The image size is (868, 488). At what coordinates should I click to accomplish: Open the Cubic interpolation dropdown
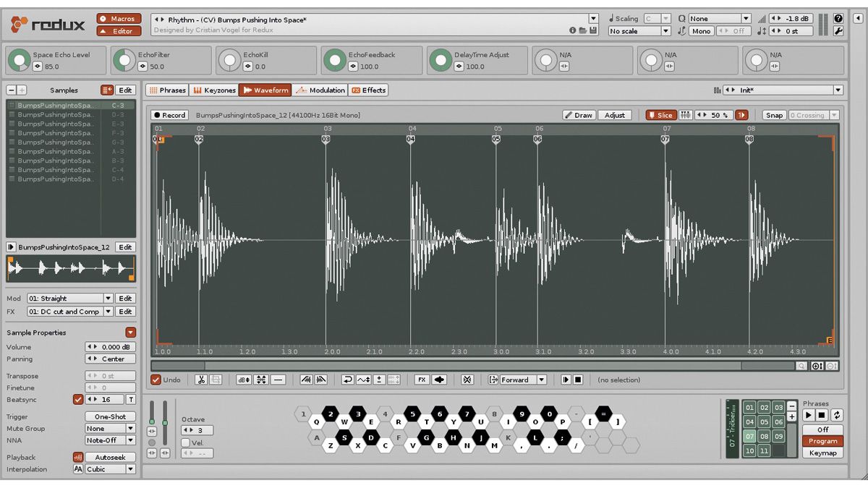(x=110, y=469)
